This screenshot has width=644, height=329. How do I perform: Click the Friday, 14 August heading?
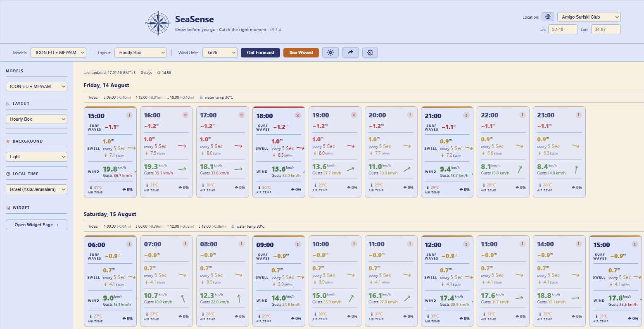(107, 85)
